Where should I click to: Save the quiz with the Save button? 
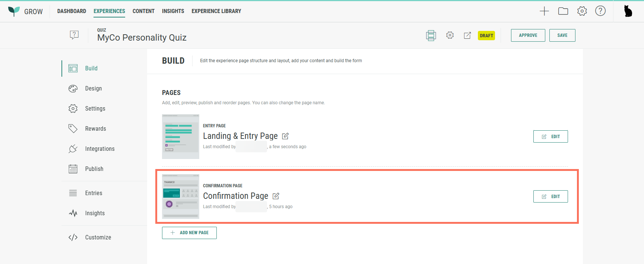pos(562,35)
